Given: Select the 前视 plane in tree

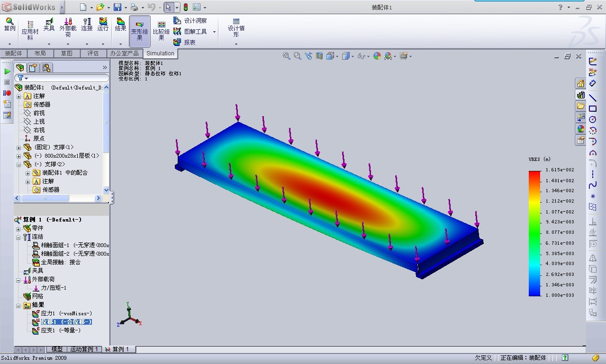Looking at the screenshot, I should click(x=39, y=113).
